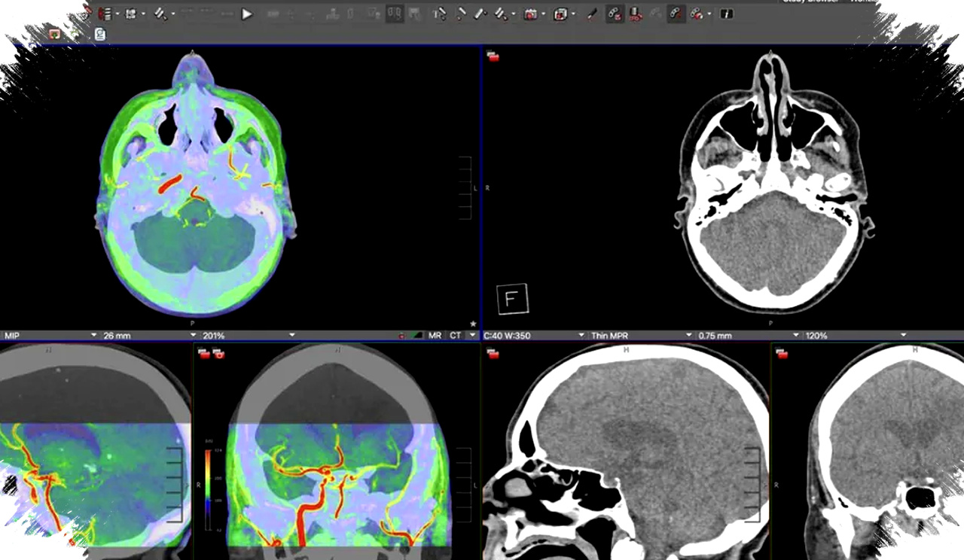Expand the red layout tool dropdown arrow
964x560 pixels.
click(117, 14)
